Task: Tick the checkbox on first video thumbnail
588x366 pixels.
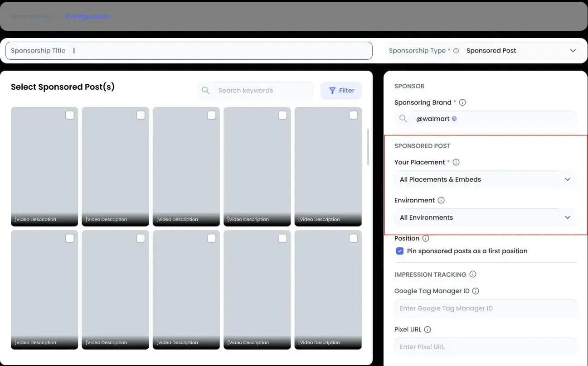Action: (70, 115)
